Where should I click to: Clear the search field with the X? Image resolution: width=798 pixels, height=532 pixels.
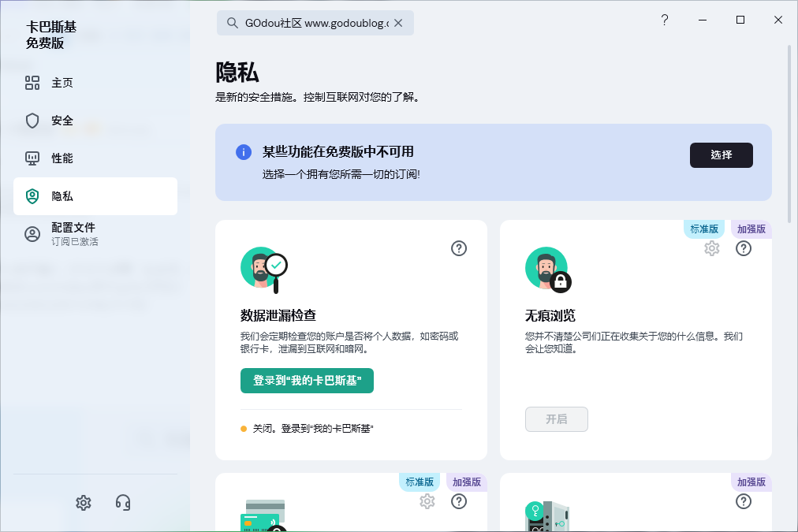pos(398,22)
